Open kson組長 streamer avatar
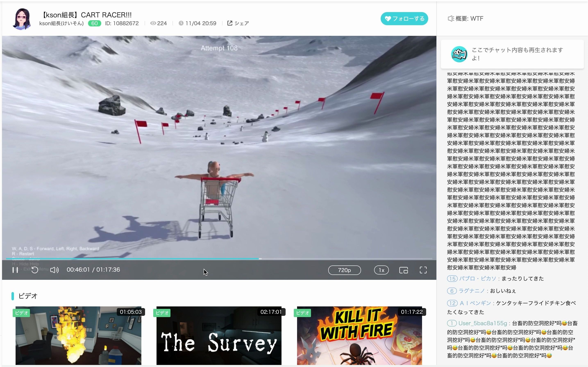 coord(22,19)
